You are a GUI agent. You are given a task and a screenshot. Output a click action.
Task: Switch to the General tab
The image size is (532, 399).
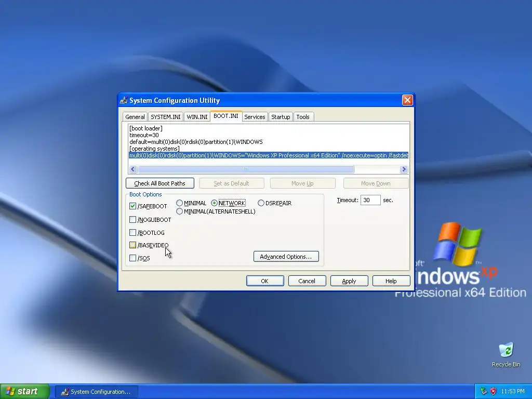coord(135,117)
